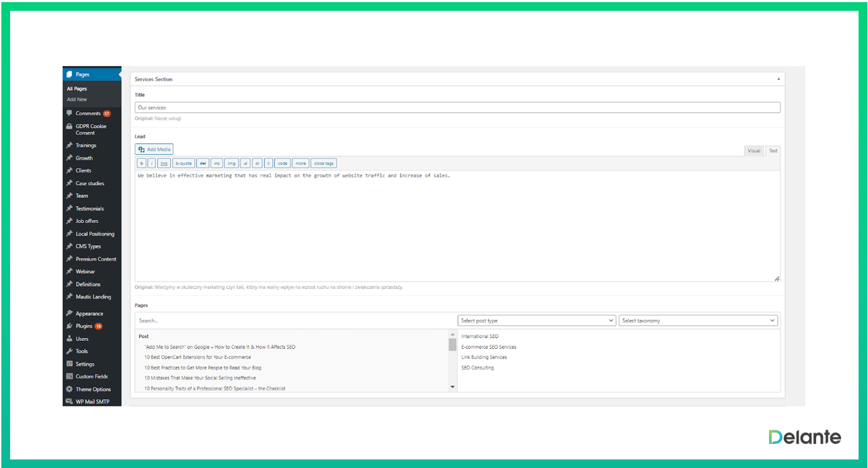Image resolution: width=868 pixels, height=468 pixels.
Task: Select the Text editor tab
Action: tap(772, 151)
